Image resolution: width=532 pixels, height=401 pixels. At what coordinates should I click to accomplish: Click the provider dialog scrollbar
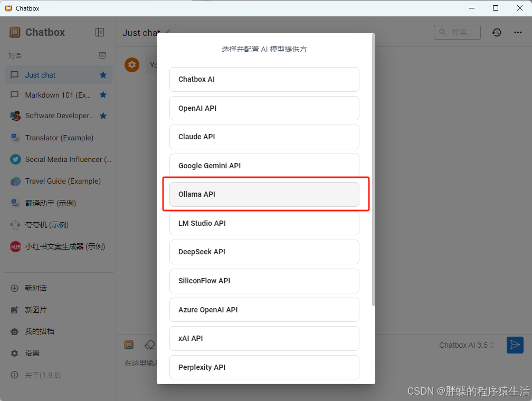coord(374,169)
